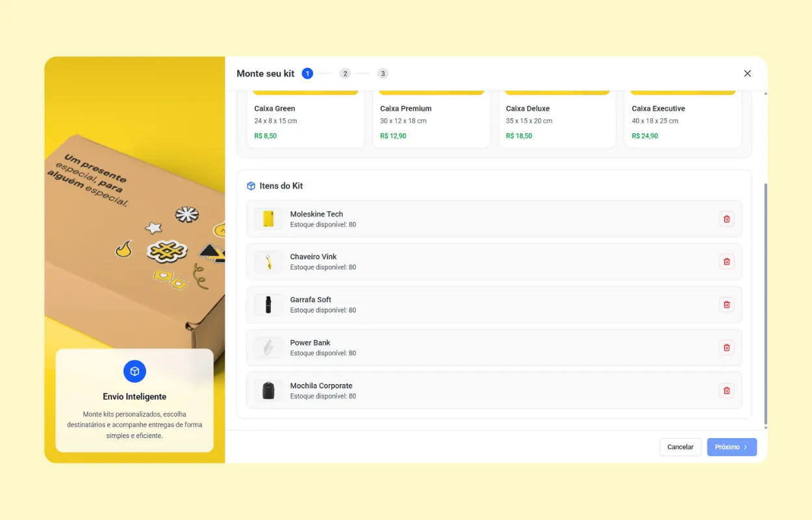
Task: Jump to step 2 of kit wizard
Action: [x=345, y=73]
